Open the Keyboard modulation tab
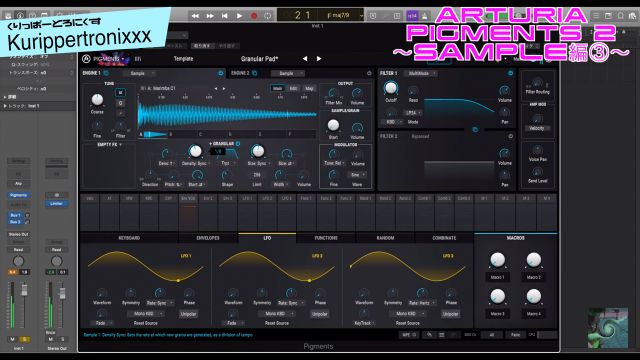This screenshot has height=360, width=640. click(x=129, y=238)
